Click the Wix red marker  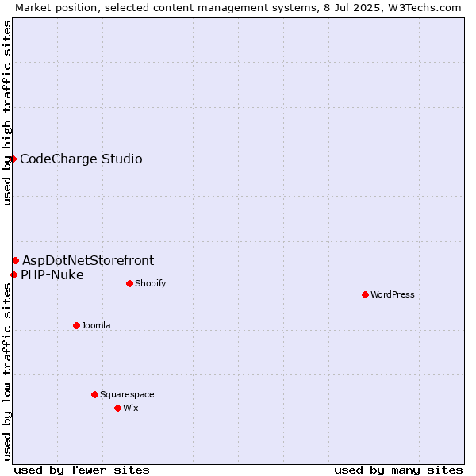[117, 408]
